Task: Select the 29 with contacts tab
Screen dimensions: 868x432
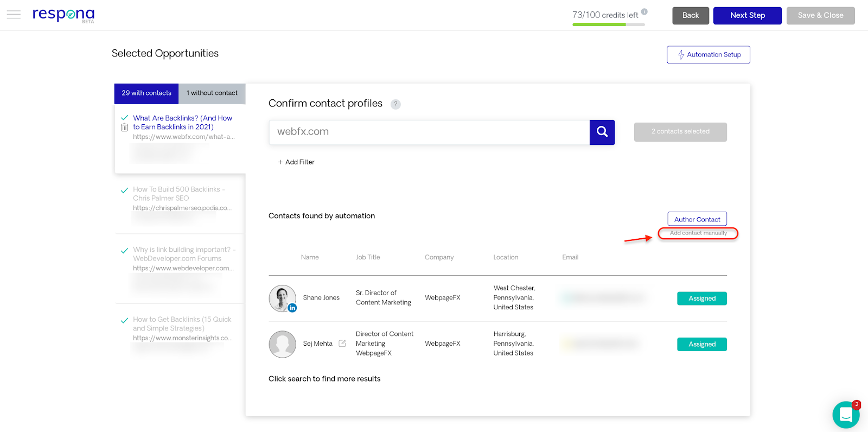Action: pos(146,93)
